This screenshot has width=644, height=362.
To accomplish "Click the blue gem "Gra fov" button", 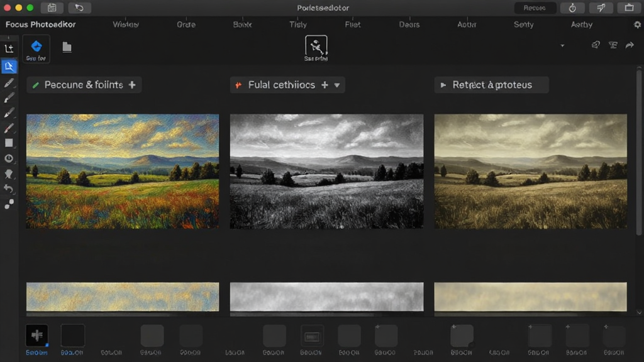I will click(x=36, y=49).
